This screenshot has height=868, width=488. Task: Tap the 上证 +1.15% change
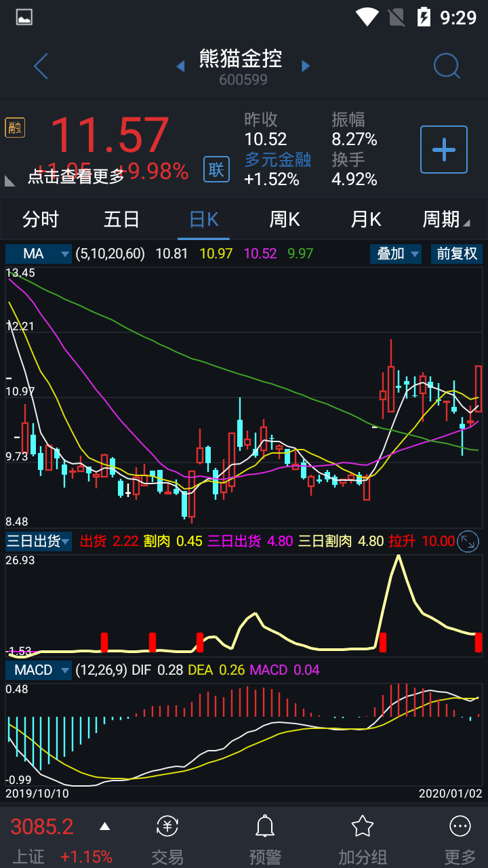click(86, 857)
